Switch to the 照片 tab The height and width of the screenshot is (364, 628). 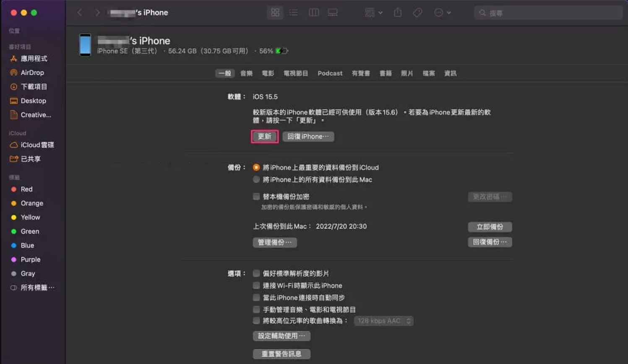point(407,73)
